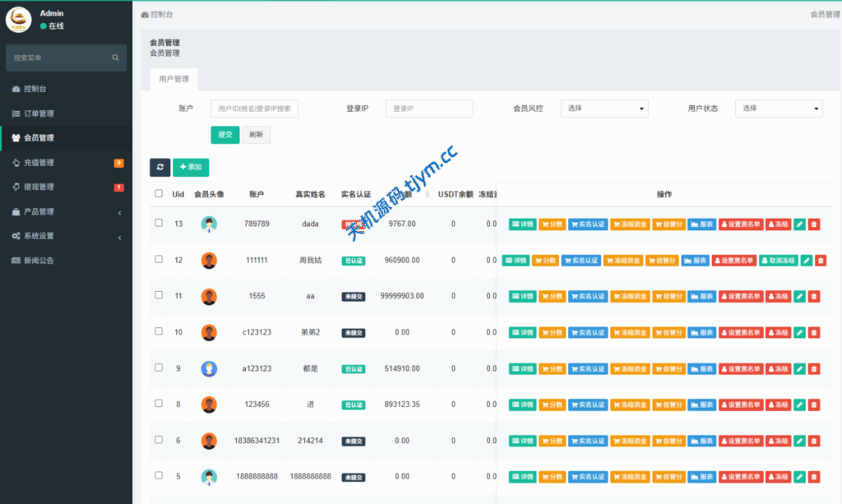The image size is (842, 504).
Task: Select the checkbox for Uid 6 row
Action: tap(159, 440)
